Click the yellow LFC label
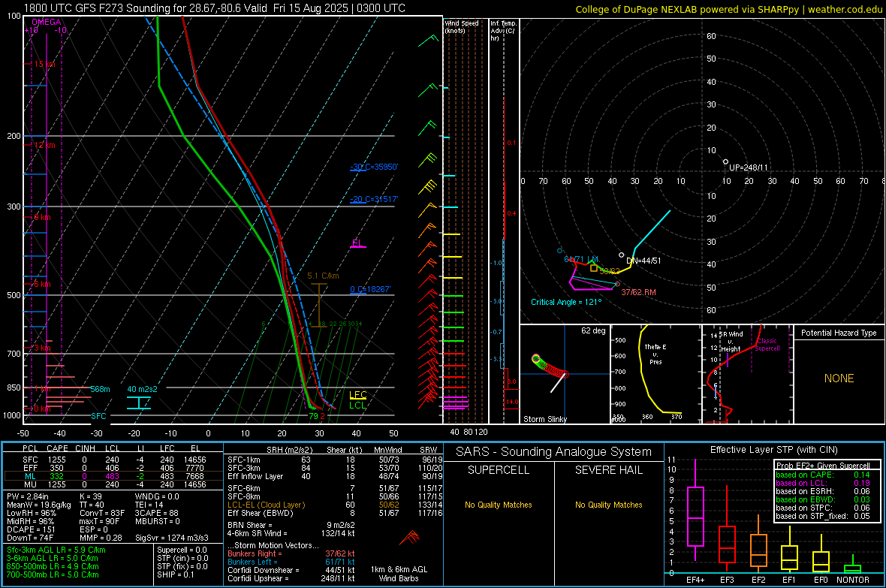Viewport: 886px width, 588px height. 357,395
